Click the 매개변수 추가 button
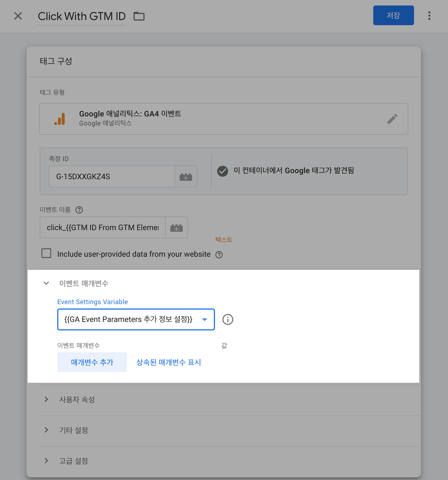The width and height of the screenshot is (448, 480). pyautogui.click(x=92, y=362)
